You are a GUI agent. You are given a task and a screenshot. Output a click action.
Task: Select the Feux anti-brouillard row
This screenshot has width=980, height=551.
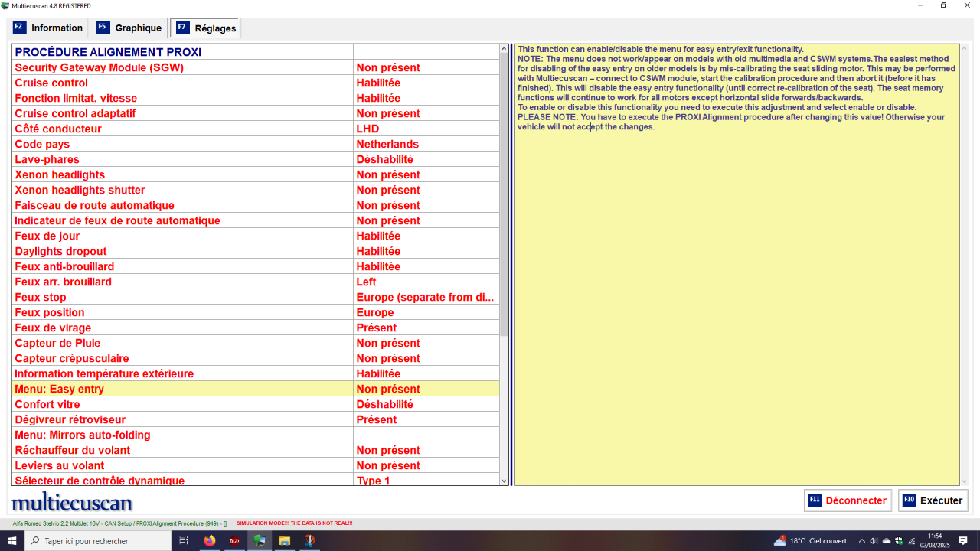pyautogui.click(x=256, y=266)
